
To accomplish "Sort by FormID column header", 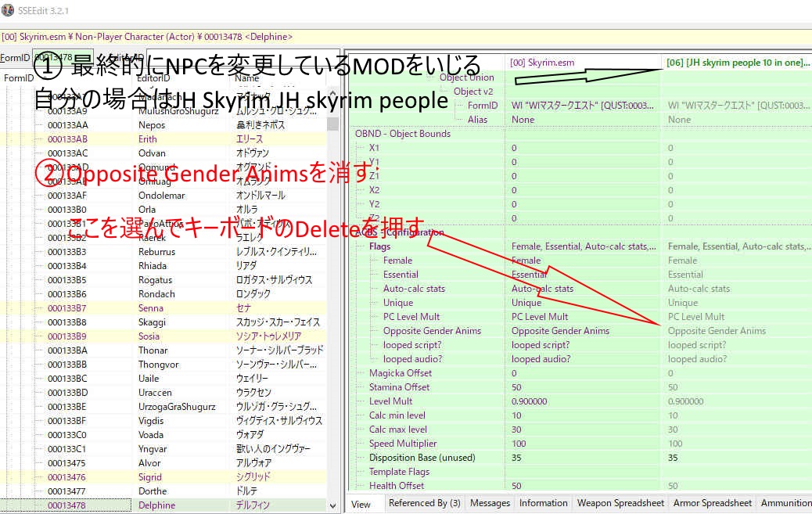I will 19,78.
